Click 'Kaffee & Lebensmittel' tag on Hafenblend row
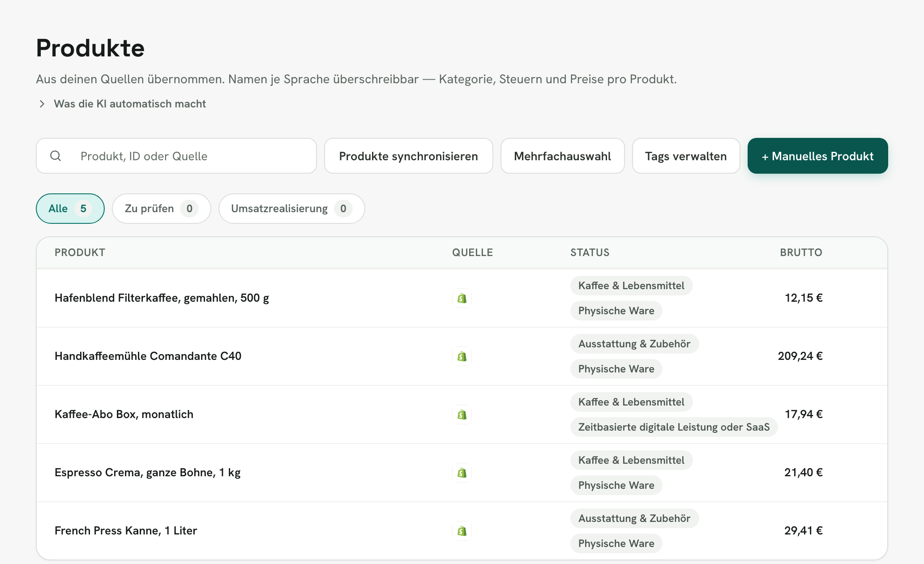This screenshot has height=564, width=924. (x=632, y=286)
